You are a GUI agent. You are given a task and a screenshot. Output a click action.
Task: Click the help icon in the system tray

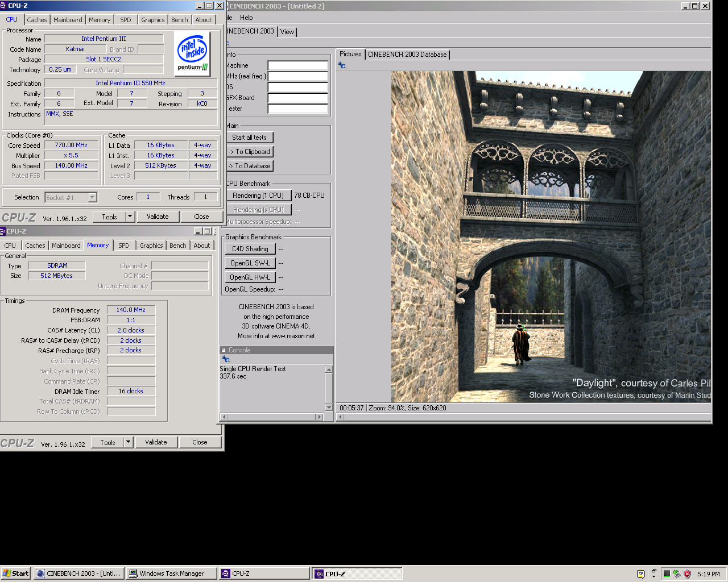(x=640, y=574)
